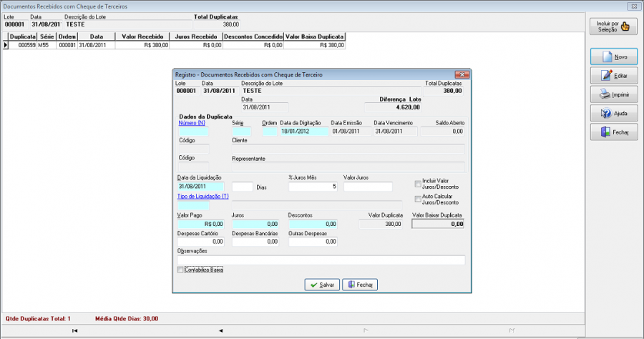Click the Despesas Bancárias field
This screenshot has width=644, height=339.
pyautogui.click(x=255, y=242)
